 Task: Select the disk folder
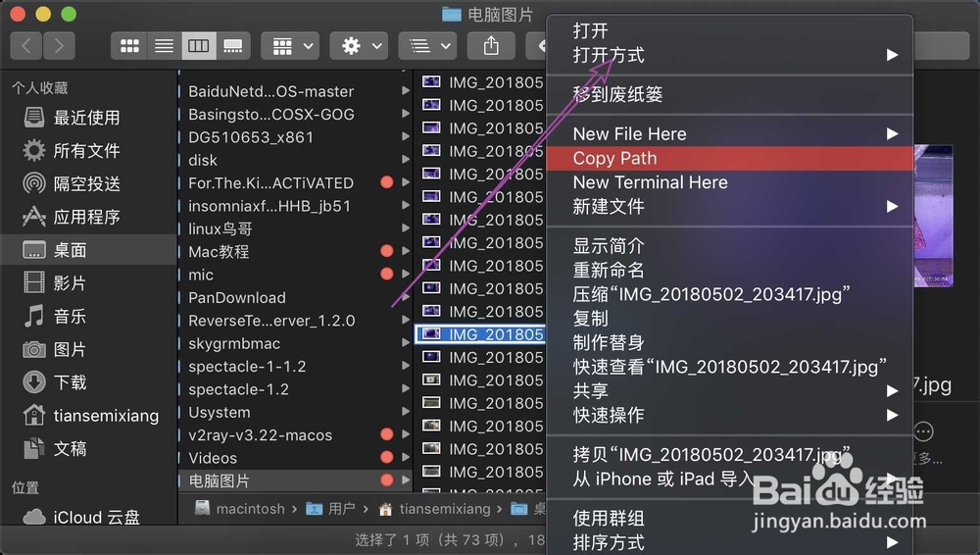pos(295,160)
